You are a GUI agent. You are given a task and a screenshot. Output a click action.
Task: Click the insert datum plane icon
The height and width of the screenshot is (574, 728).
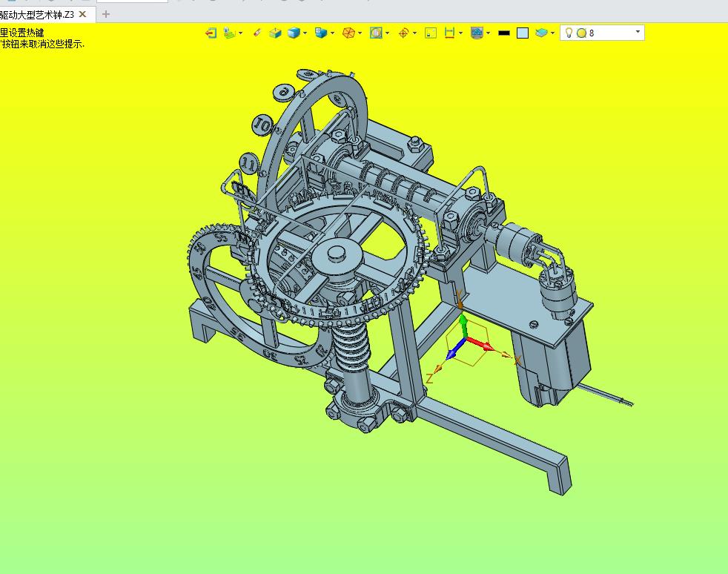coord(229,33)
